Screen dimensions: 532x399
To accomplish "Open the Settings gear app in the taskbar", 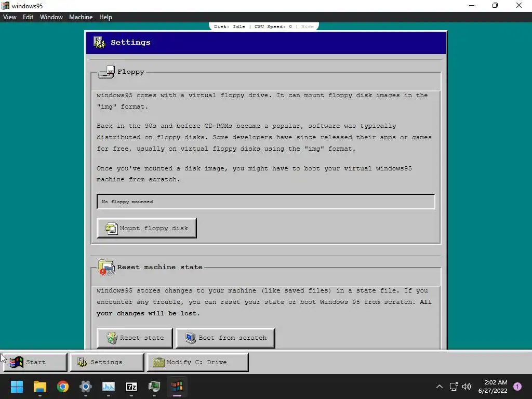I will click(x=86, y=387).
